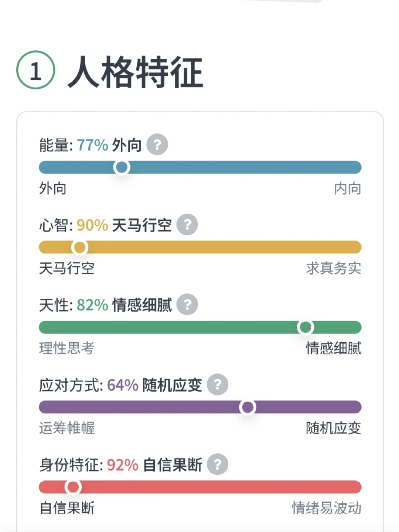
Task: Click the green 天性 slider handle
Action: (x=305, y=327)
